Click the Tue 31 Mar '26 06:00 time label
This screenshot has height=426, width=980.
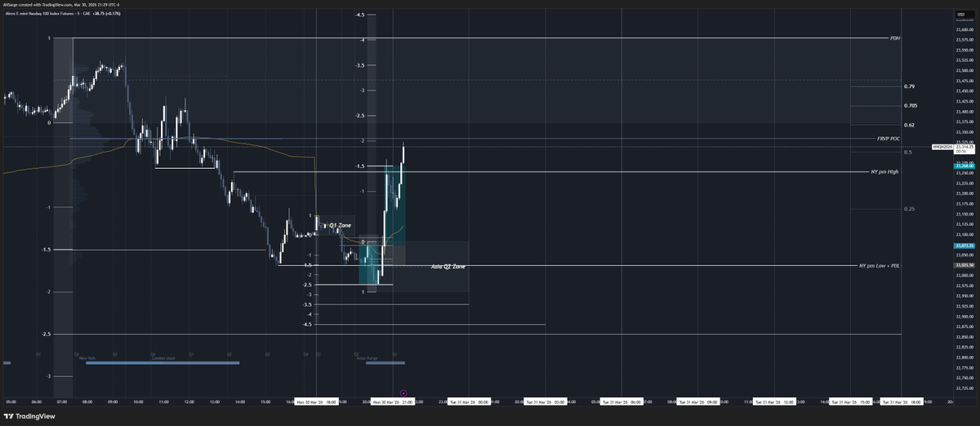click(621, 402)
